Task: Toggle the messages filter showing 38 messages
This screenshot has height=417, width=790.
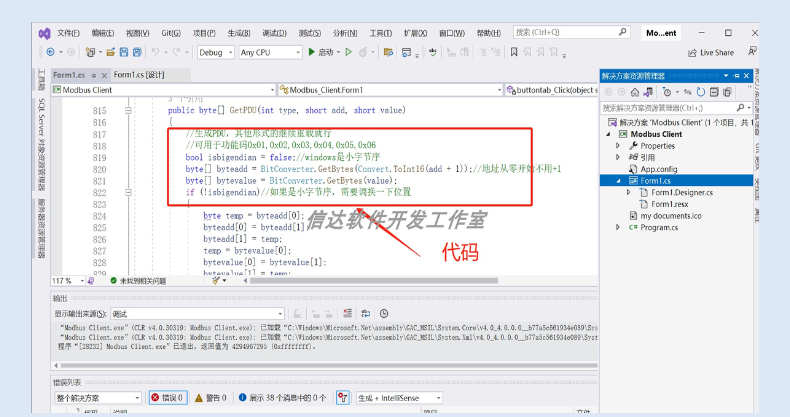Action: point(283,398)
